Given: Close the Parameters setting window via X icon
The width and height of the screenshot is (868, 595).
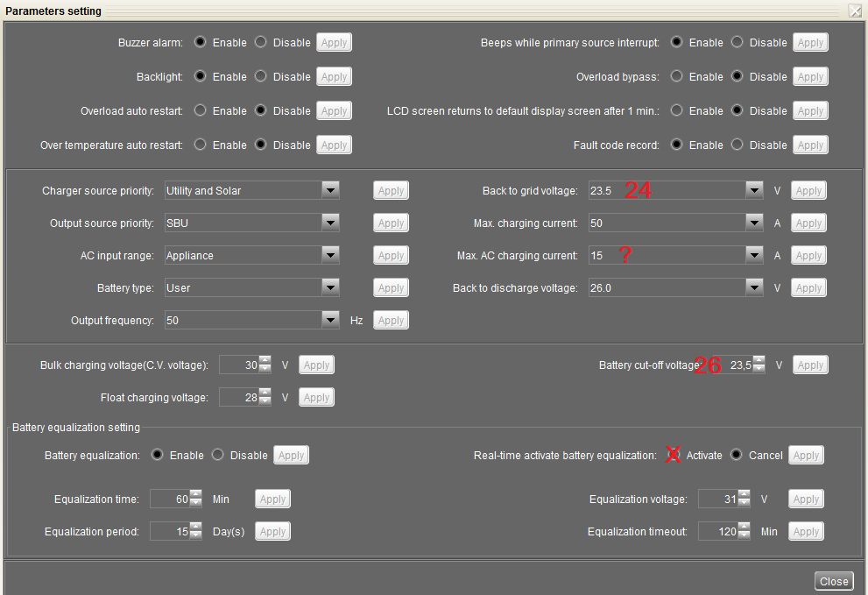Looking at the screenshot, I should click(855, 11).
